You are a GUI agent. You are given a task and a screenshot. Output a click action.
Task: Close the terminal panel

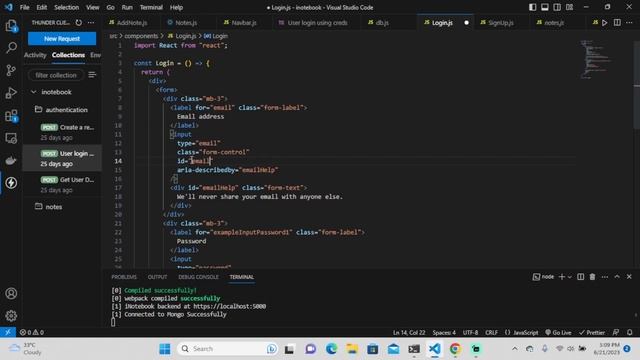(629, 277)
